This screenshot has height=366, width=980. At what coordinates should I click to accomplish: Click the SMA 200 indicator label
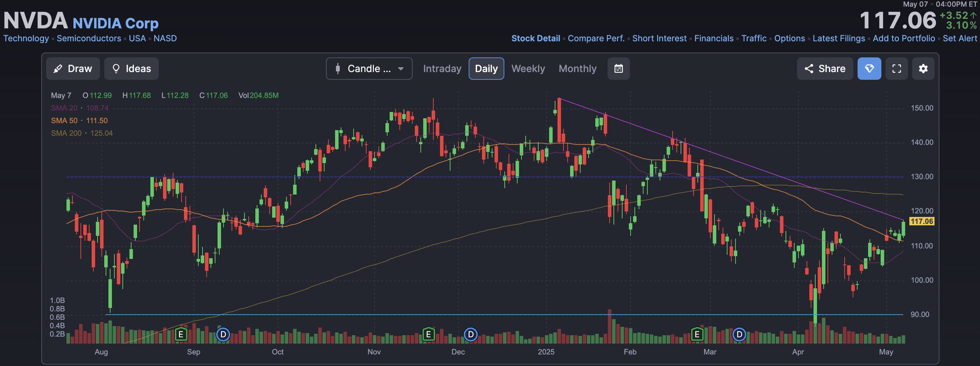click(x=66, y=133)
